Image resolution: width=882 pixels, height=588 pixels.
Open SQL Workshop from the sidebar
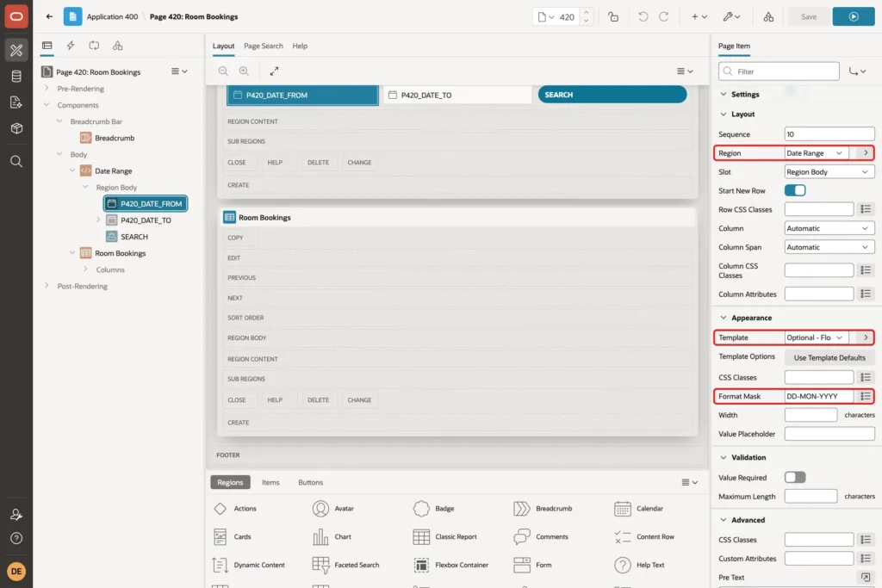pos(16,76)
